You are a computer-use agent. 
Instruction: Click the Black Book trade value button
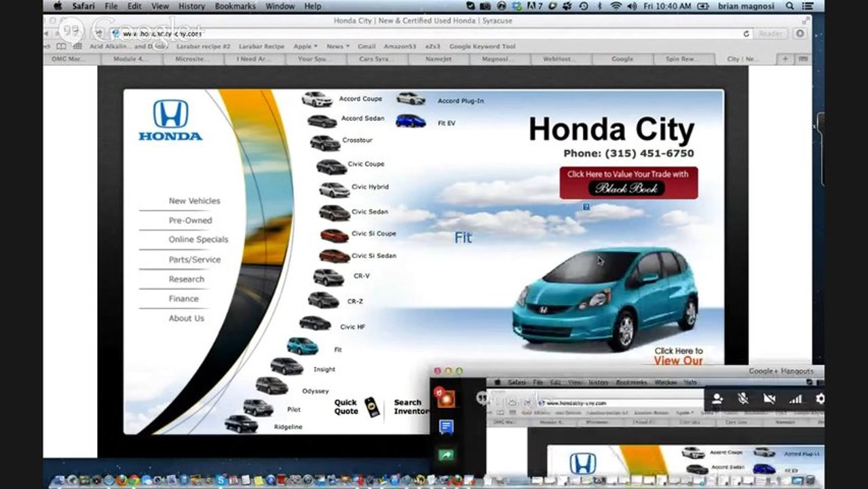tap(628, 183)
